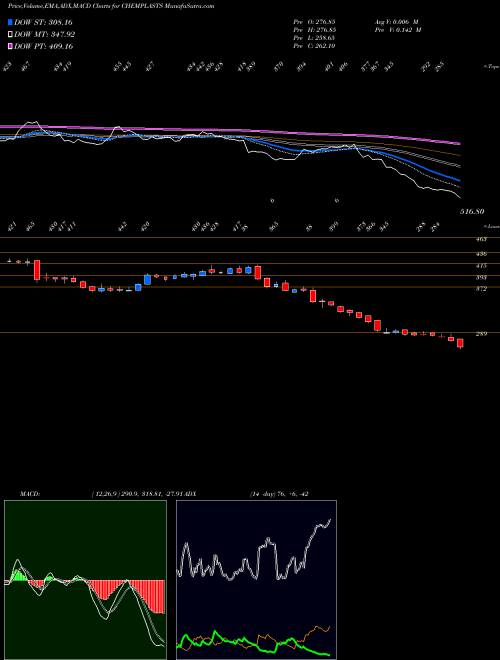Image resolution: width=500 pixels, height=660 pixels.
Task: Click the 436 price level label
Action: coord(481,254)
